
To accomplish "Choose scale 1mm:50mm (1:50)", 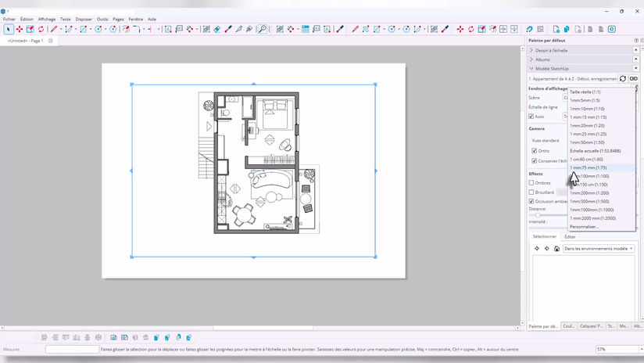I will click(x=601, y=142).
